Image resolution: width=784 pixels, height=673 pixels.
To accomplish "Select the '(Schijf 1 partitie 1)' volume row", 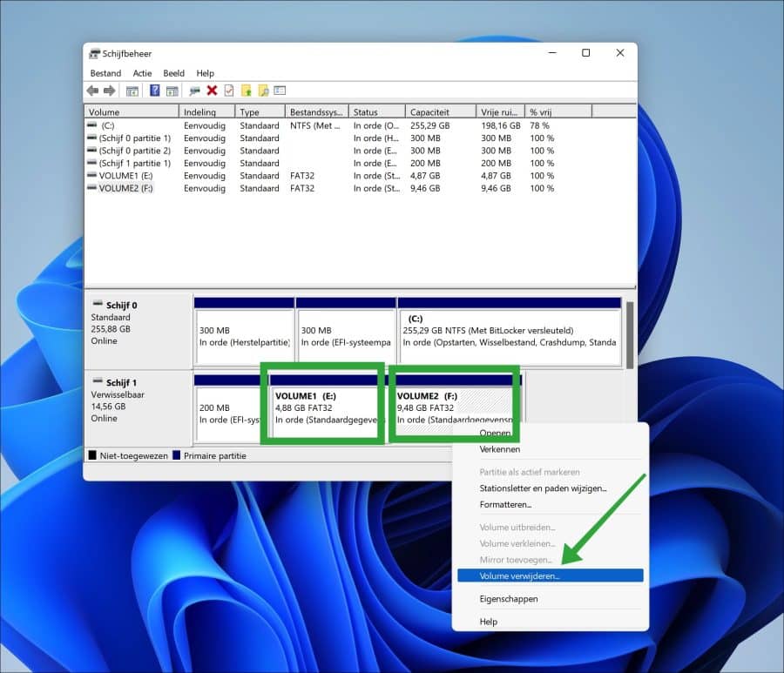I will [360, 163].
